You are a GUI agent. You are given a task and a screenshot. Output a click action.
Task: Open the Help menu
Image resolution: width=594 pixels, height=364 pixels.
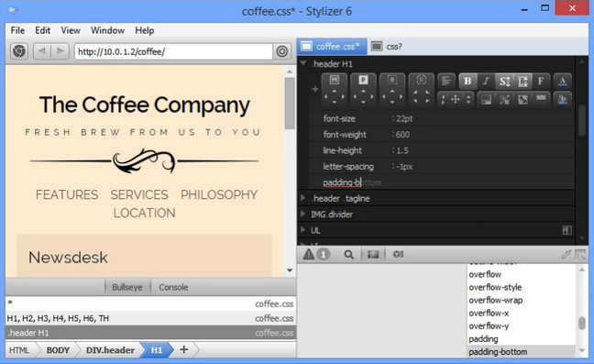[x=144, y=30]
